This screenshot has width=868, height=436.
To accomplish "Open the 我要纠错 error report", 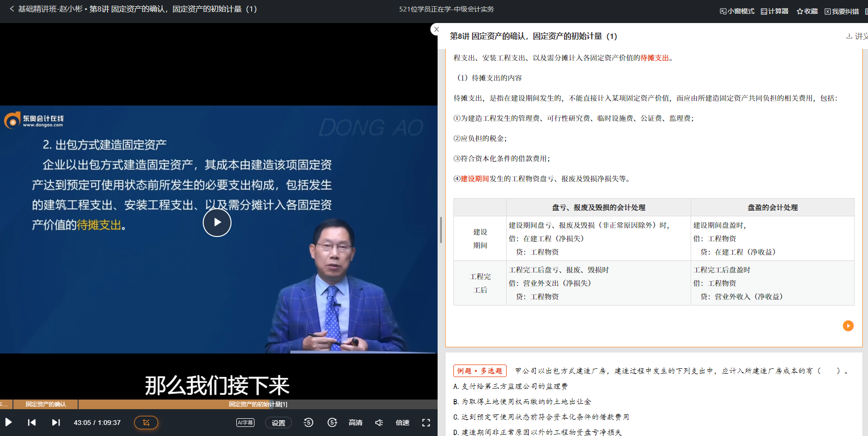I will [841, 11].
